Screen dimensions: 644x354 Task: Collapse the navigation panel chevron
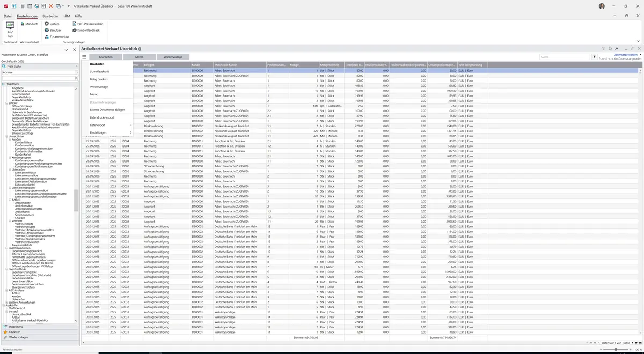(66, 49)
